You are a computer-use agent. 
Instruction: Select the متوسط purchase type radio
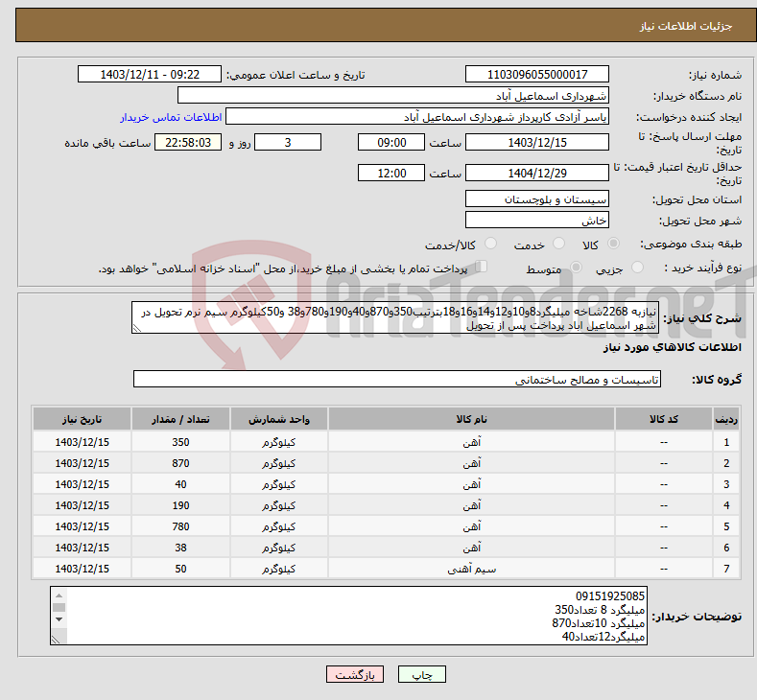tap(576, 267)
